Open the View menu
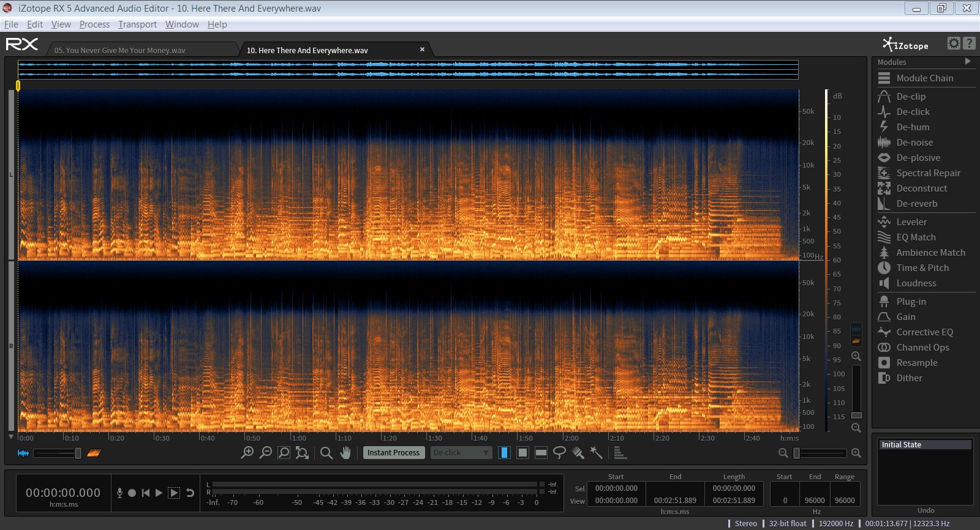The width and height of the screenshot is (980, 530). point(61,24)
